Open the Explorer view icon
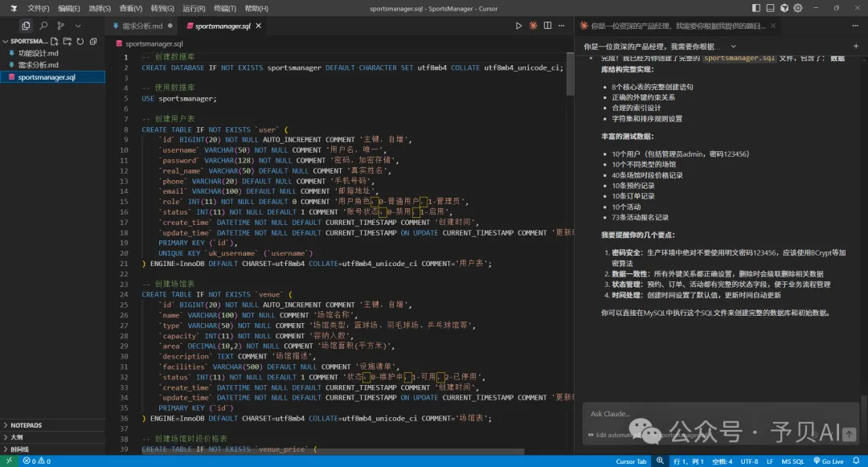 (26, 26)
